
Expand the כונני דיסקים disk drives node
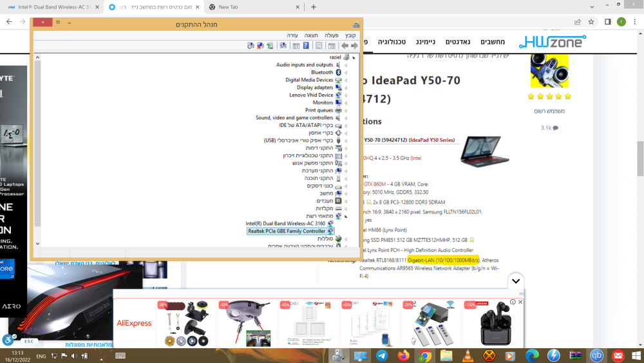point(346,186)
